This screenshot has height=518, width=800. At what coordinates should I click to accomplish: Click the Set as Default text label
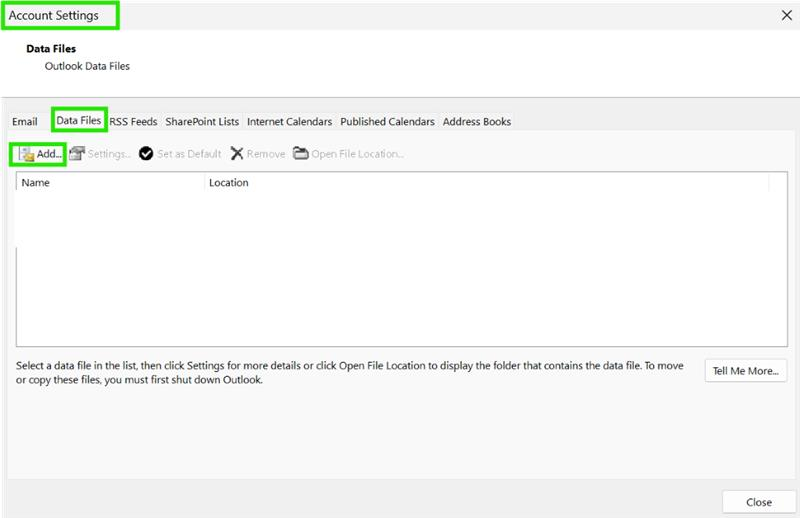coord(189,154)
